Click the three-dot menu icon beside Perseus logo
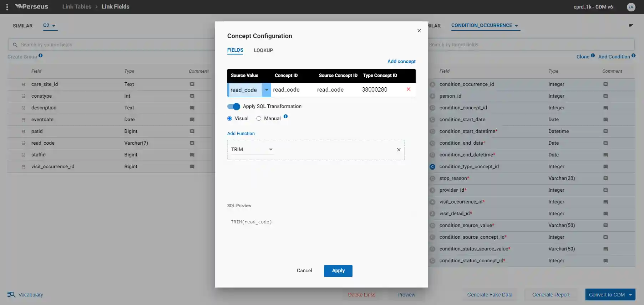The height and width of the screenshot is (305, 644). click(7, 7)
